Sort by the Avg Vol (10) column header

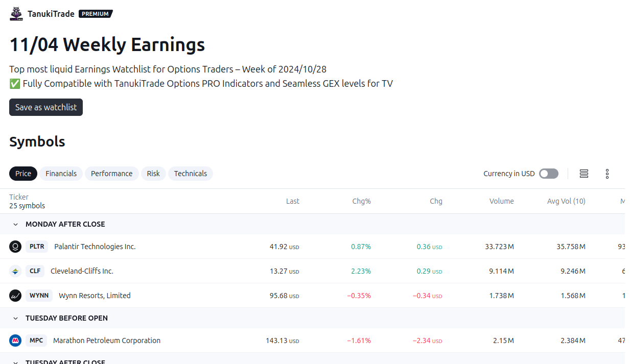566,201
